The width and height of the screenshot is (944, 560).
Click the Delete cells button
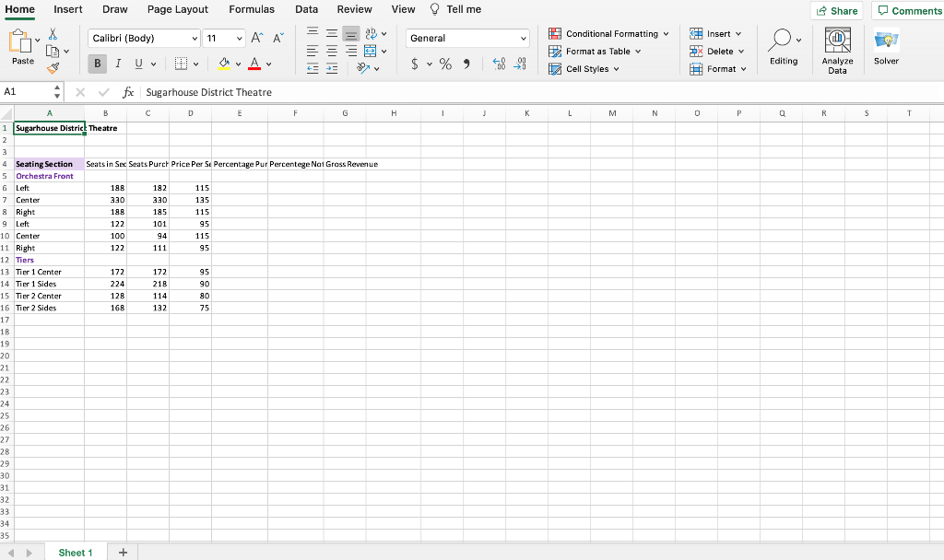(717, 52)
